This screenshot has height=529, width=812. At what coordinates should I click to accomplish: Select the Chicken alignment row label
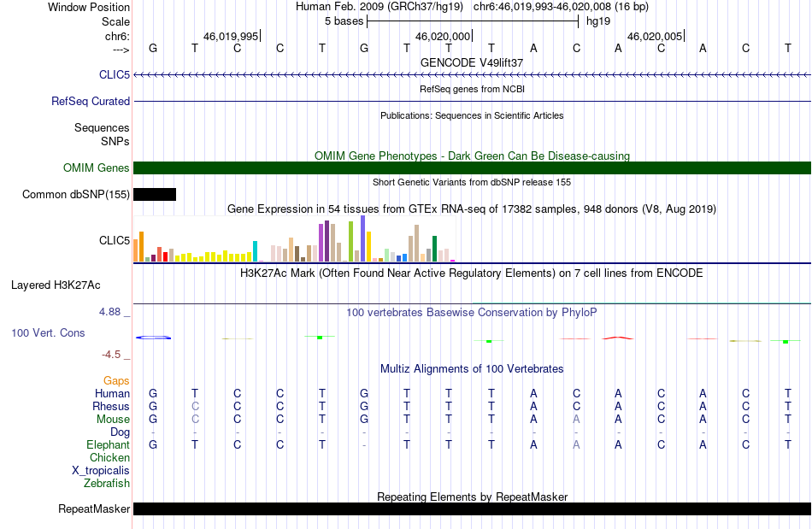point(109,457)
